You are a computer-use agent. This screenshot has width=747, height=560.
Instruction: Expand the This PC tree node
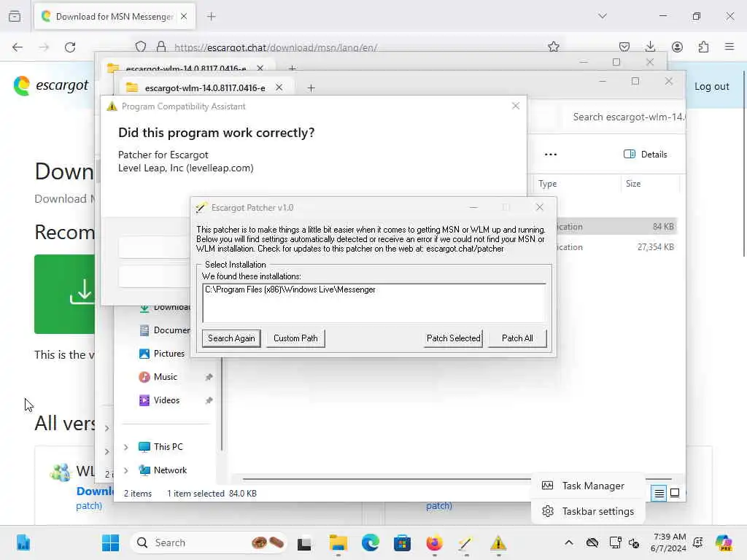pos(125,447)
